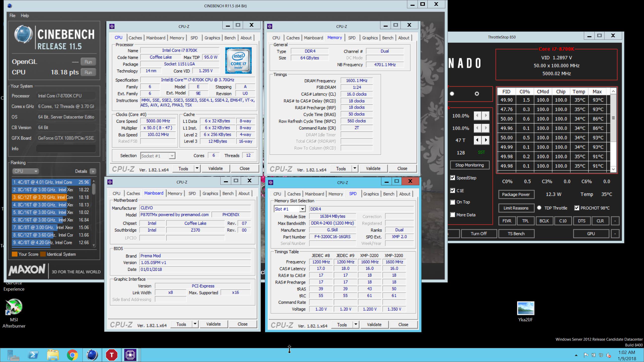Expand Tools dropdown arrow in SPD window
Screen dimensions: 644x362
tap(355, 325)
